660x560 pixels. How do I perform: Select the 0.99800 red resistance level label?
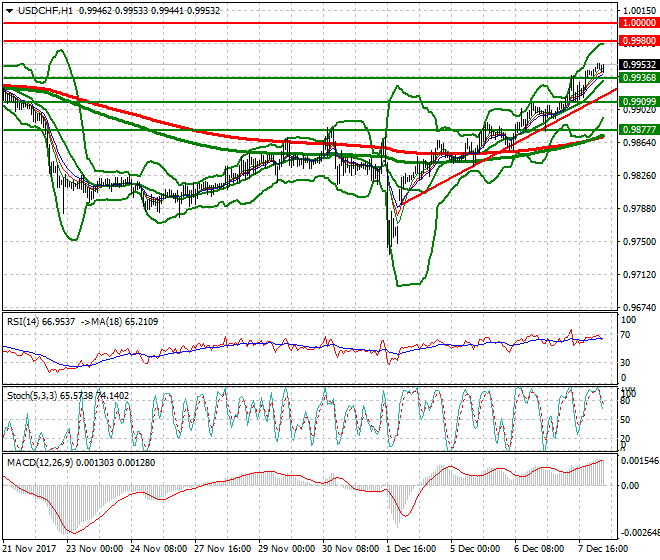(639, 41)
